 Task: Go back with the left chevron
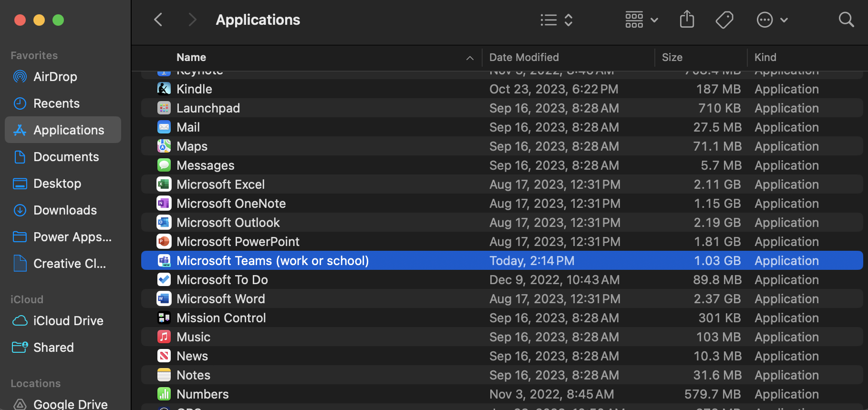tap(158, 20)
